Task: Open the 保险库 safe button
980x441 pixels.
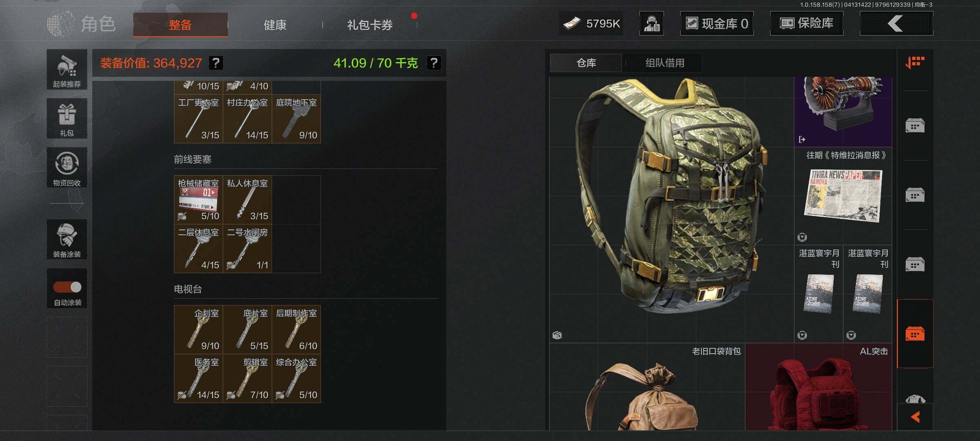Action: [x=806, y=23]
